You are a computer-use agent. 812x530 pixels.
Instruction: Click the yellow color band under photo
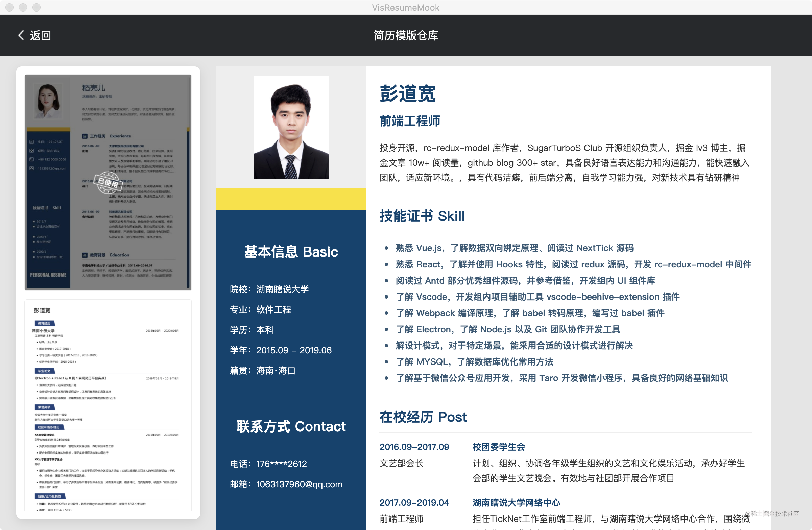(291, 199)
